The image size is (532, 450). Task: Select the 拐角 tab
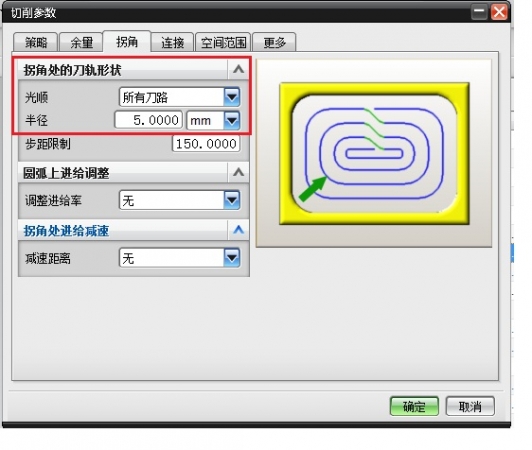127,41
